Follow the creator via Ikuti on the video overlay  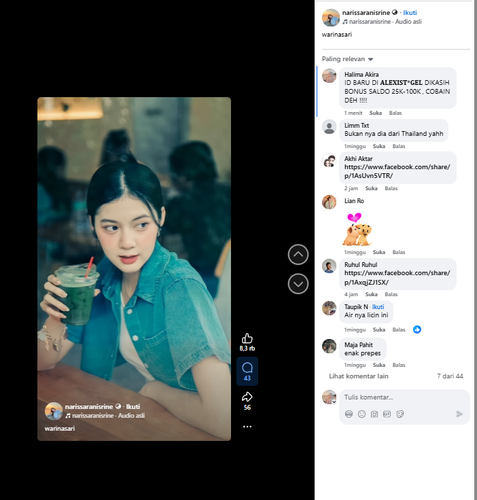pyautogui.click(x=133, y=406)
